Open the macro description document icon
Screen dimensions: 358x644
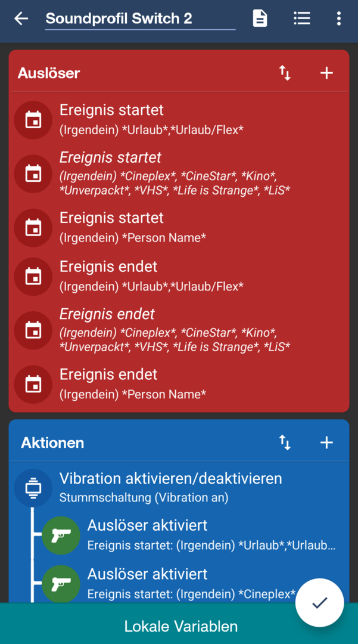(x=260, y=18)
